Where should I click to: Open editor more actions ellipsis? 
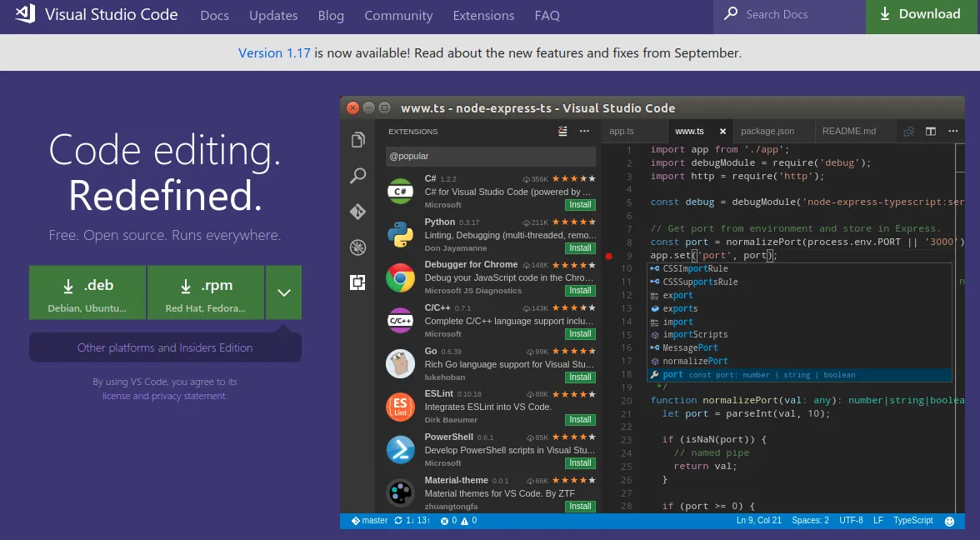(953, 132)
